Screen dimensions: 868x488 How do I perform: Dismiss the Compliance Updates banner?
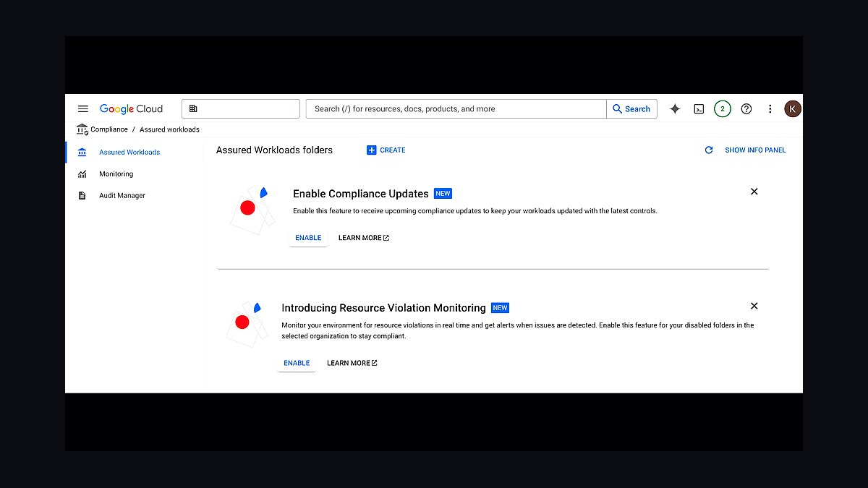click(x=754, y=192)
